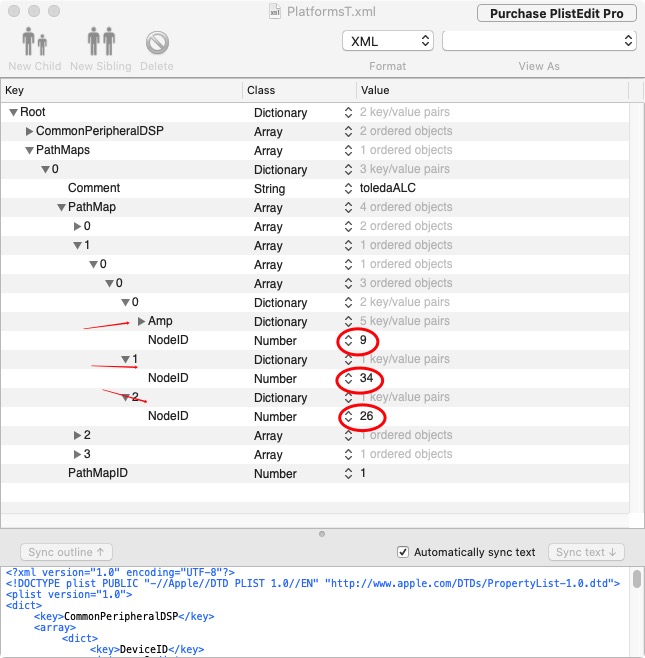Change class stepper for NodeID 26 row
The height and width of the screenshot is (658, 645).
point(348,417)
